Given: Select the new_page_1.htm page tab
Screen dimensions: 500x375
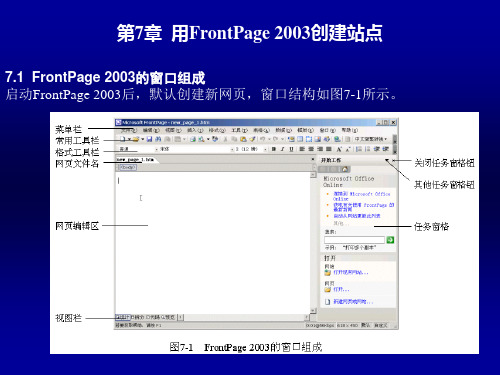Looking at the screenshot, I should (135, 160).
